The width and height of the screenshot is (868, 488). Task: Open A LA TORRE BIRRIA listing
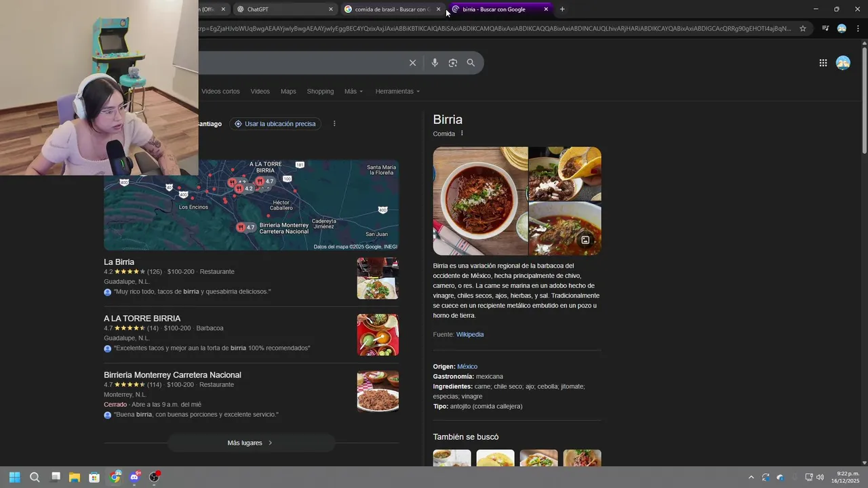pos(142,319)
